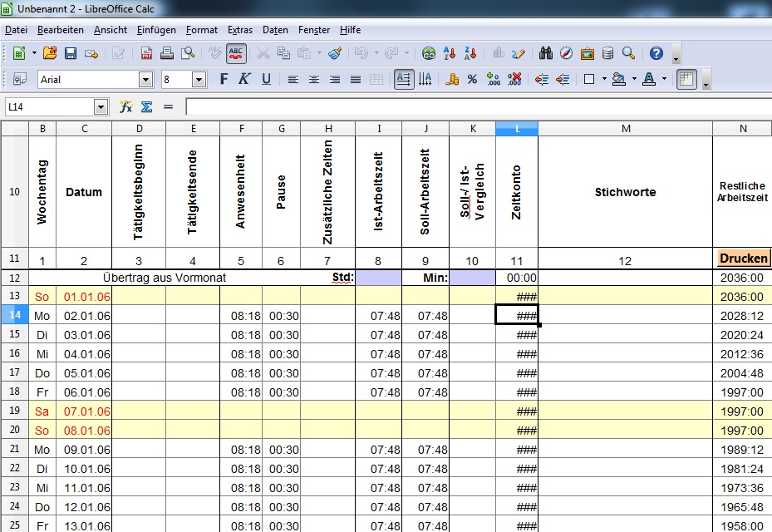
Task: Click the Function equals sign
Action: [x=169, y=106]
